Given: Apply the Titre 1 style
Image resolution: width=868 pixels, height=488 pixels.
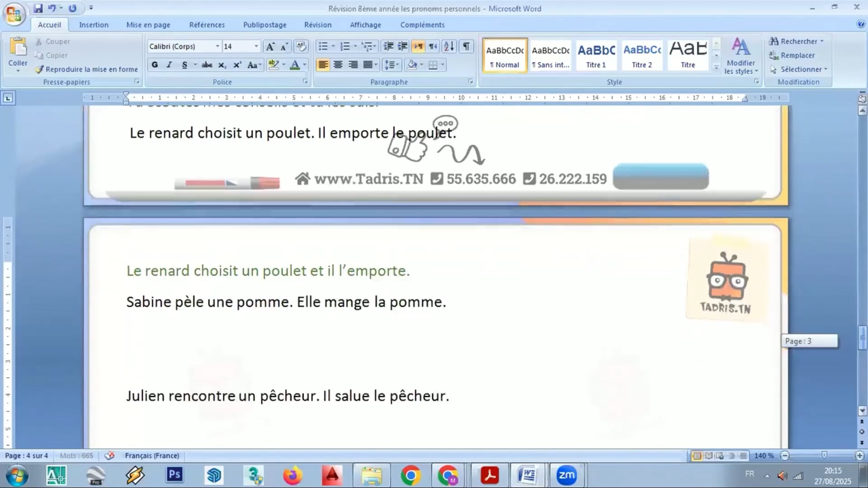Looking at the screenshot, I should click(x=596, y=55).
